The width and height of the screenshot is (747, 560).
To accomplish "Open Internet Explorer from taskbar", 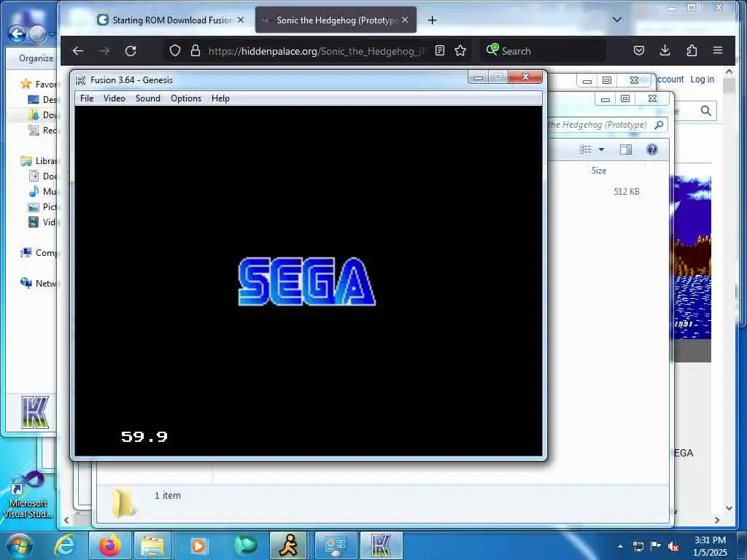I will [65, 545].
